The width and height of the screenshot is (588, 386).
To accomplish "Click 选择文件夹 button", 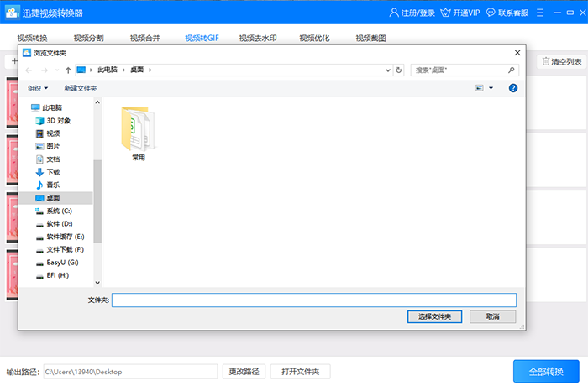I will coord(434,316).
